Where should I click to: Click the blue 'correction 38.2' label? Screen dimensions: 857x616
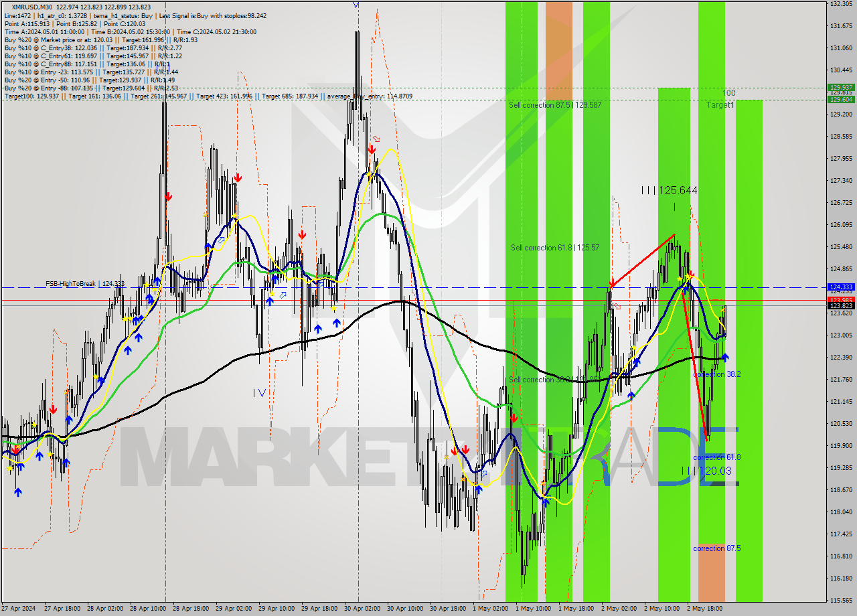tap(717, 374)
